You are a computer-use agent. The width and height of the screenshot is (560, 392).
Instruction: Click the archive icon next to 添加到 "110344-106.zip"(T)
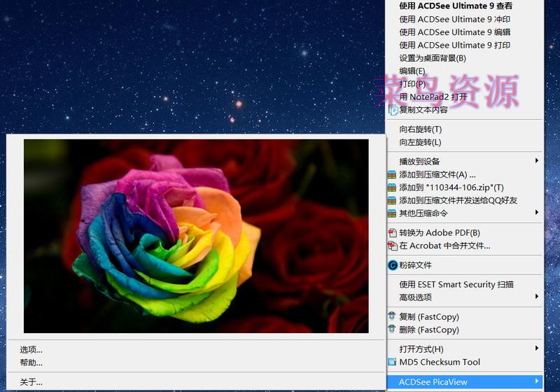(392, 188)
